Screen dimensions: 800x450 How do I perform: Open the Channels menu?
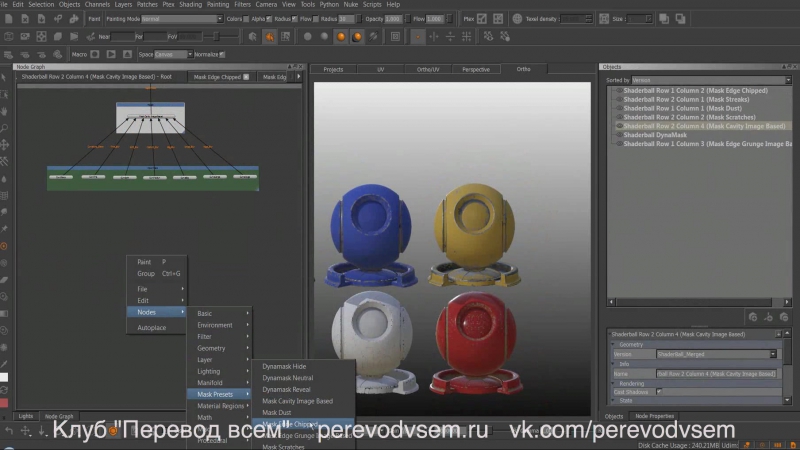97,5
